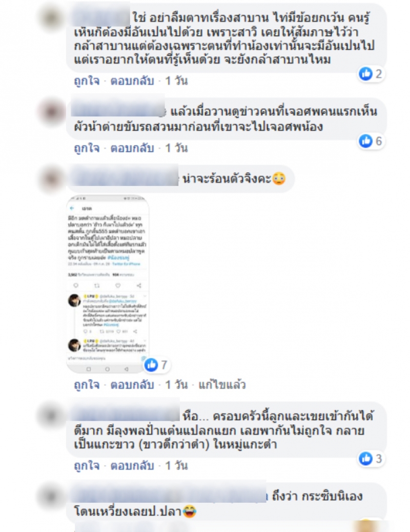Image resolution: width=410 pixels, height=532 pixels.
Task: Click the like reaction icon showing 7
Action: pyautogui.click(x=151, y=365)
